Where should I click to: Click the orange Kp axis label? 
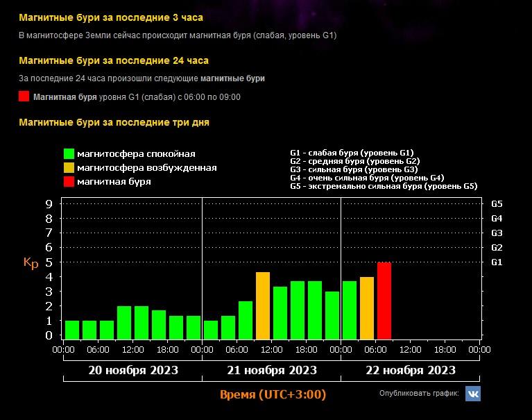(31, 262)
